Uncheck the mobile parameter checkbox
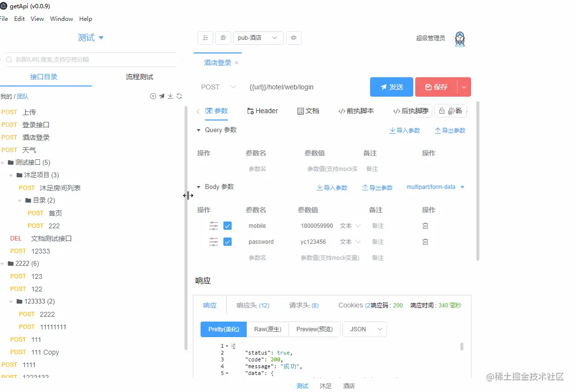This screenshot has width=575, height=392. pyautogui.click(x=227, y=226)
